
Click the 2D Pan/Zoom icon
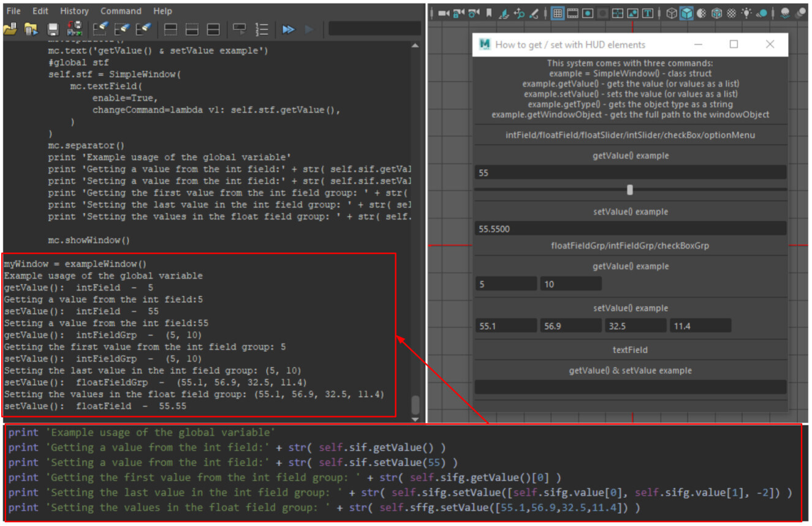(519, 13)
